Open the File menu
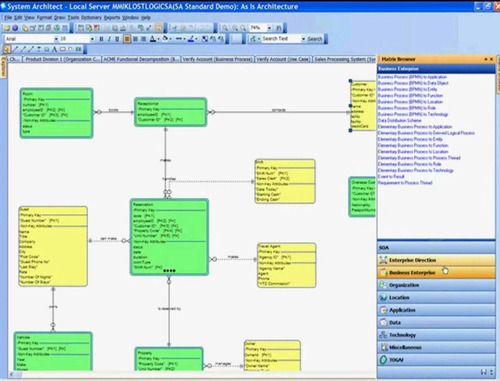Screen dimensions: 500x381 pos(8,17)
